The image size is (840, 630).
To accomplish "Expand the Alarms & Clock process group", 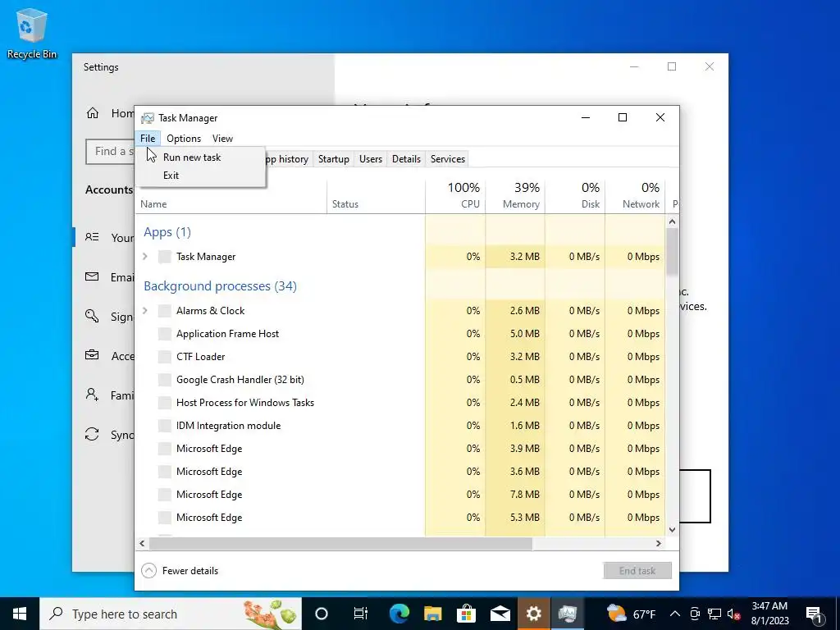I will [x=145, y=311].
